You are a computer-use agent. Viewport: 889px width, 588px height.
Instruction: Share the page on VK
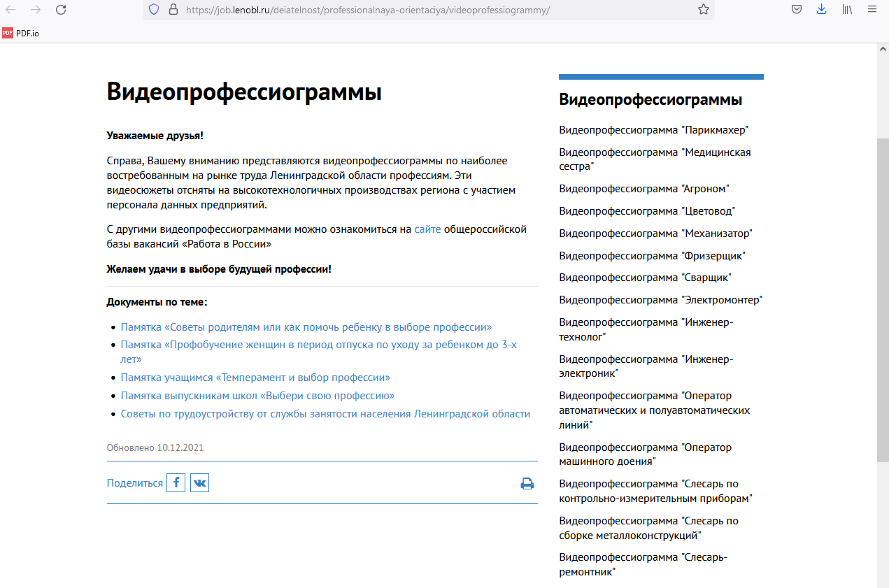[x=199, y=483]
